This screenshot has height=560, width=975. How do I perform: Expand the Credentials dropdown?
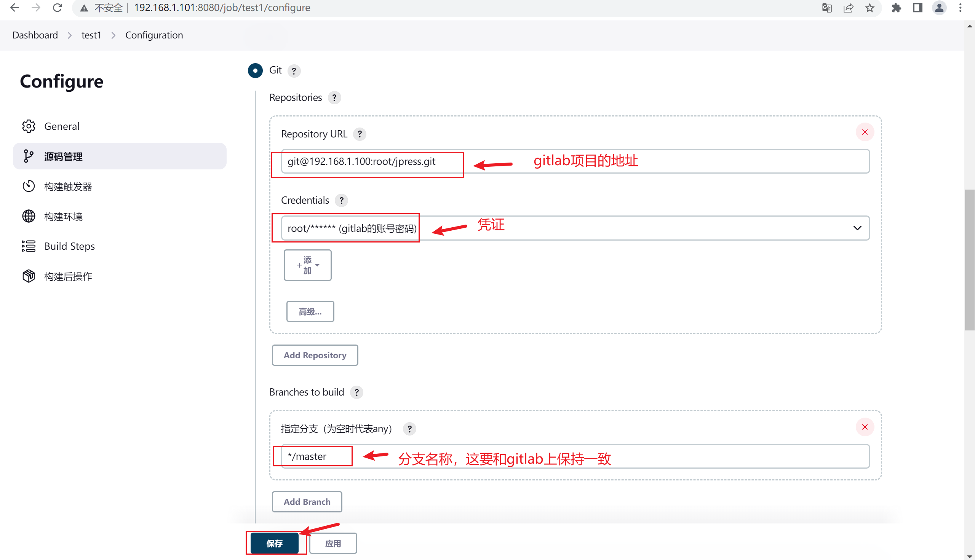[575, 228]
